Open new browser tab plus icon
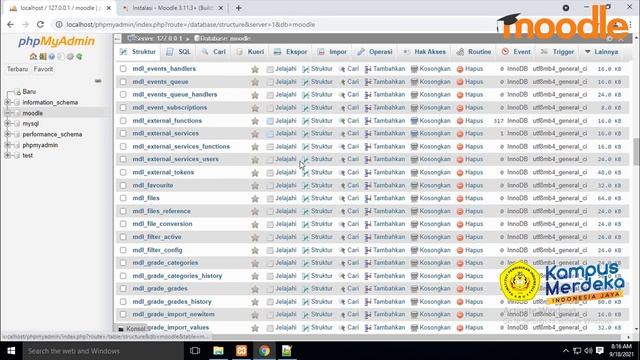The width and height of the screenshot is (640, 360). [238, 8]
